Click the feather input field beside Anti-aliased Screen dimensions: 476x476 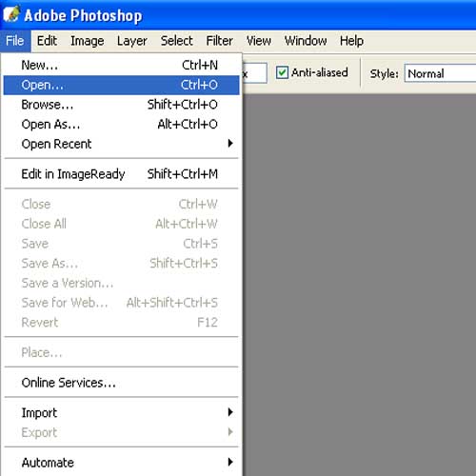click(255, 73)
